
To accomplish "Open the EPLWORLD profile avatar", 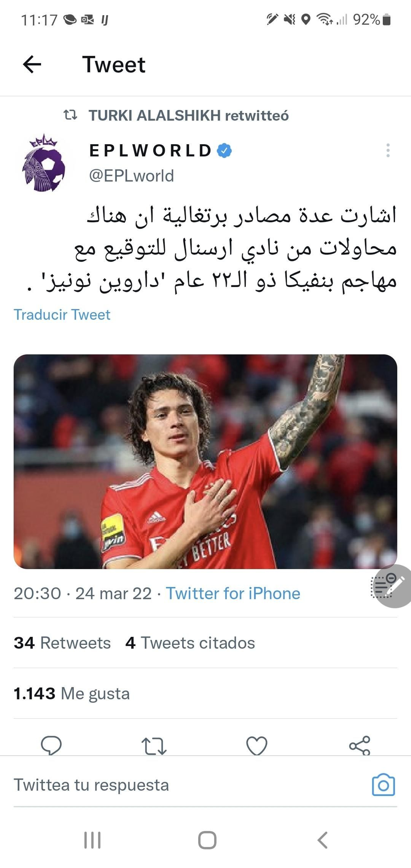I will click(x=43, y=163).
